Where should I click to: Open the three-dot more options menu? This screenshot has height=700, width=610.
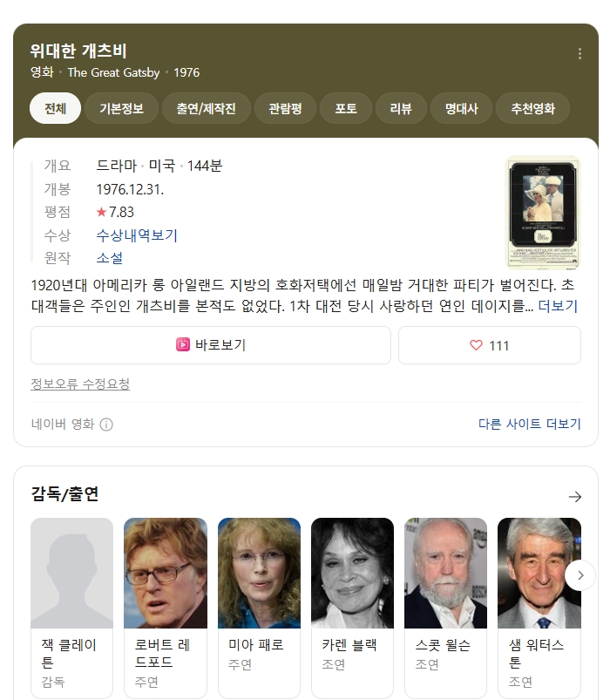(x=579, y=54)
